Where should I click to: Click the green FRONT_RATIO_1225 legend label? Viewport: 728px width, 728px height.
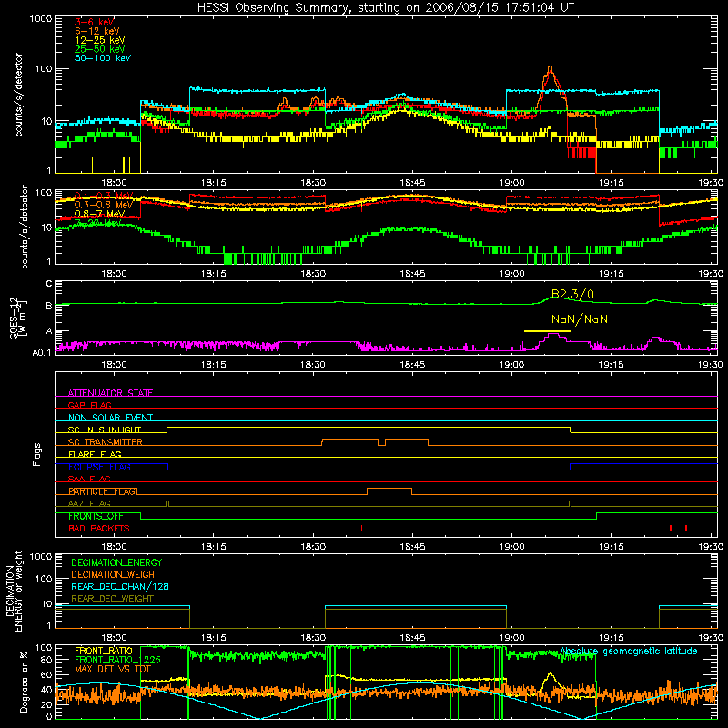pyautogui.click(x=117, y=660)
